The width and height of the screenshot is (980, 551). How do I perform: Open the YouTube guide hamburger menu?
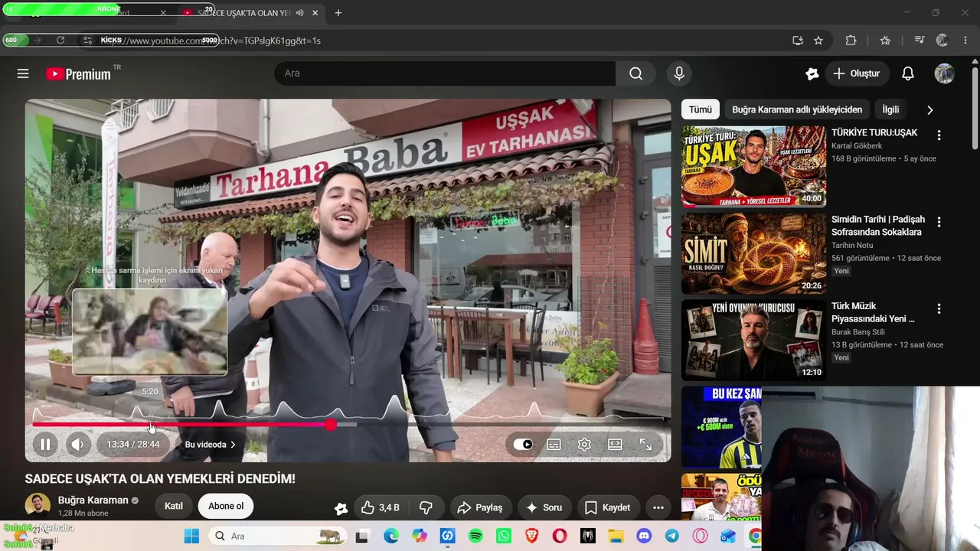[23, 73]
